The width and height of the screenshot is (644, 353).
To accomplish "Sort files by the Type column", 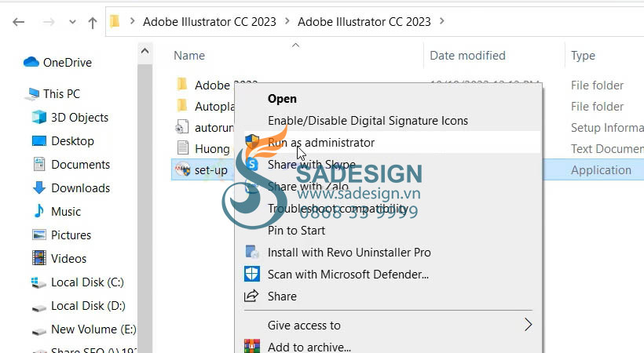I will point(583,56).
